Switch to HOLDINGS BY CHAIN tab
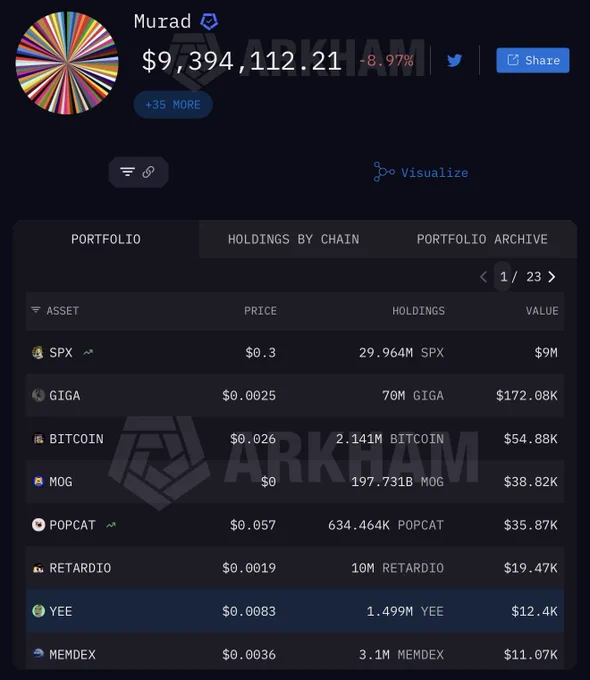The image size is (590, 680). pos(294,239)
